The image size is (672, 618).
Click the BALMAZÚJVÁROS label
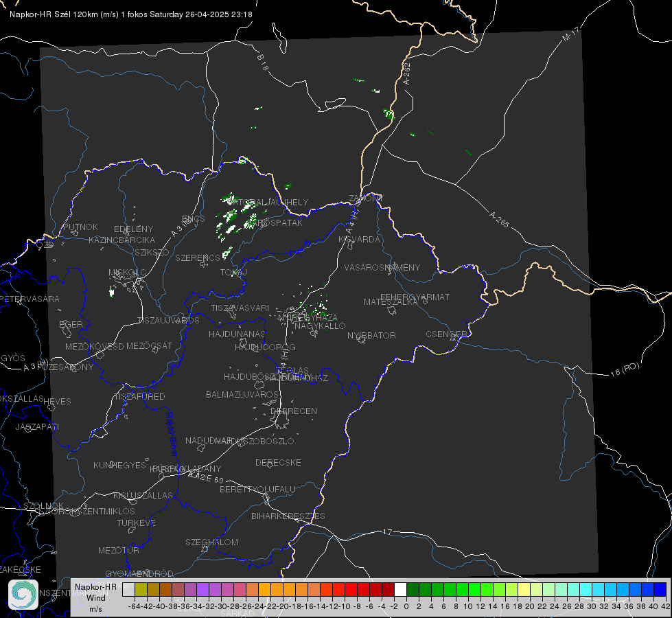point(242,394)
